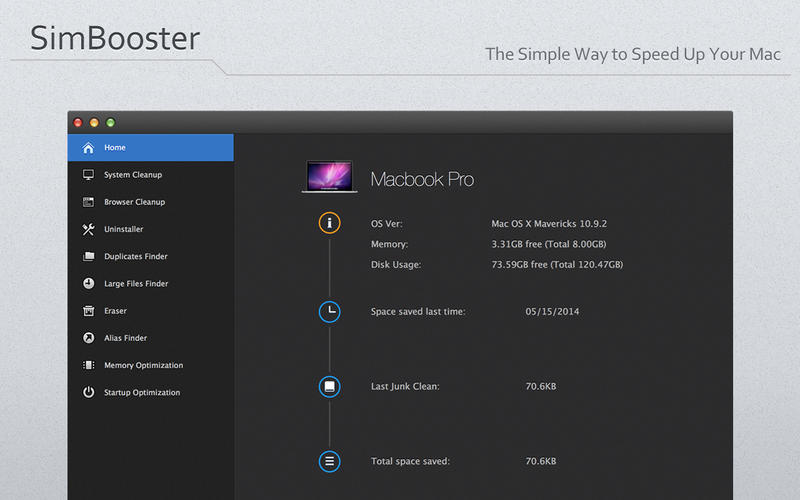Open the Eraser label in sidebar

[x=115, y=311]
